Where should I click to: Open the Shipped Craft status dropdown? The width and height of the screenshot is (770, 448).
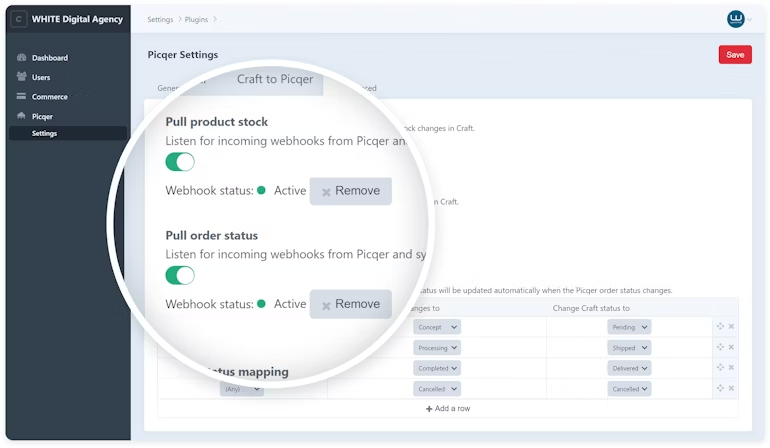pyautogui.click(x=629, y=348)
